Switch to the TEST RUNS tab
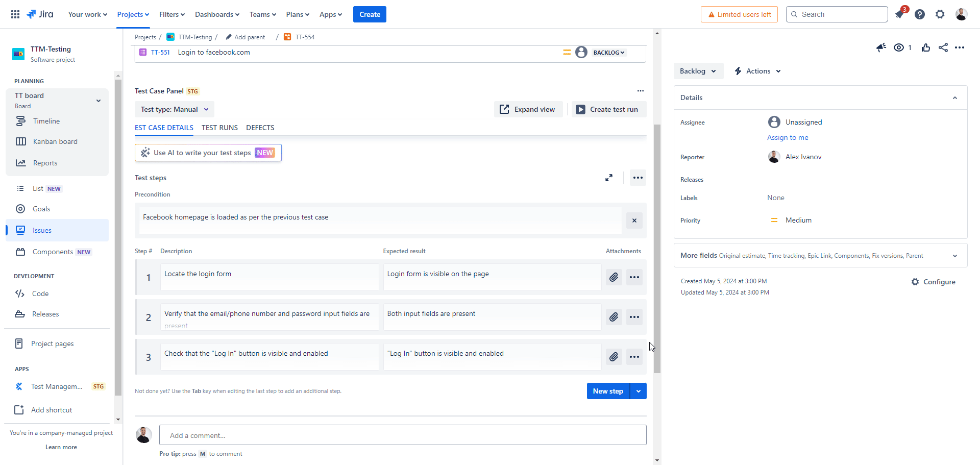980x465 pixels. coord(219,128)
